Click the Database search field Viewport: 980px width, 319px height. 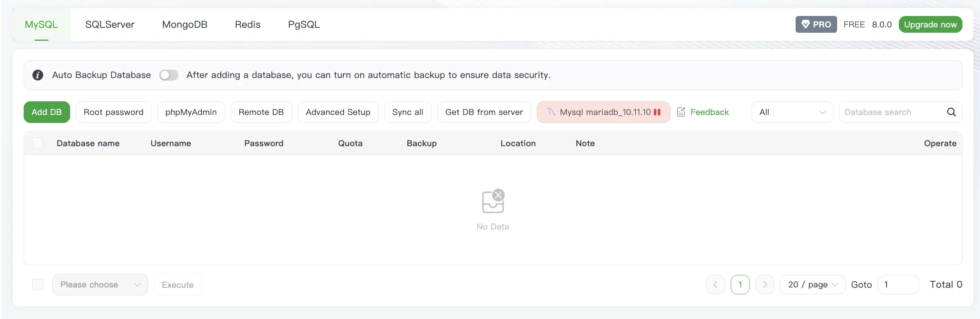pos(892,112)
